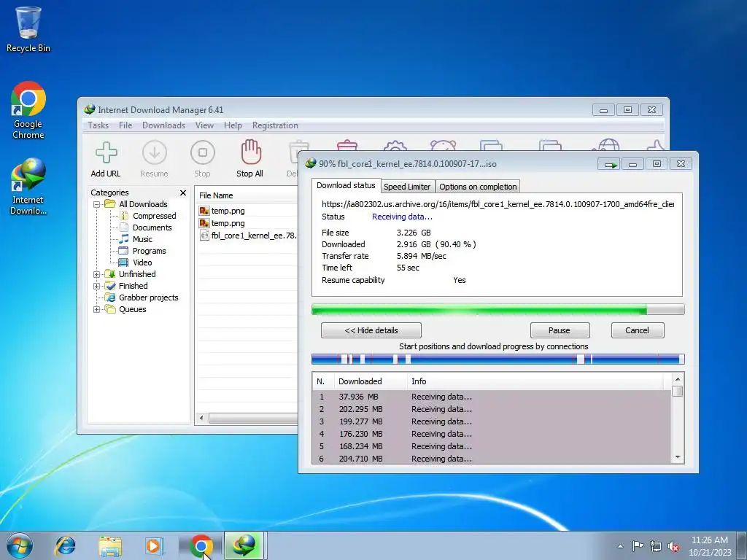Viewport: 747px width, 560px height.
Task: Open the Registration menu
Action: point(275,125)
